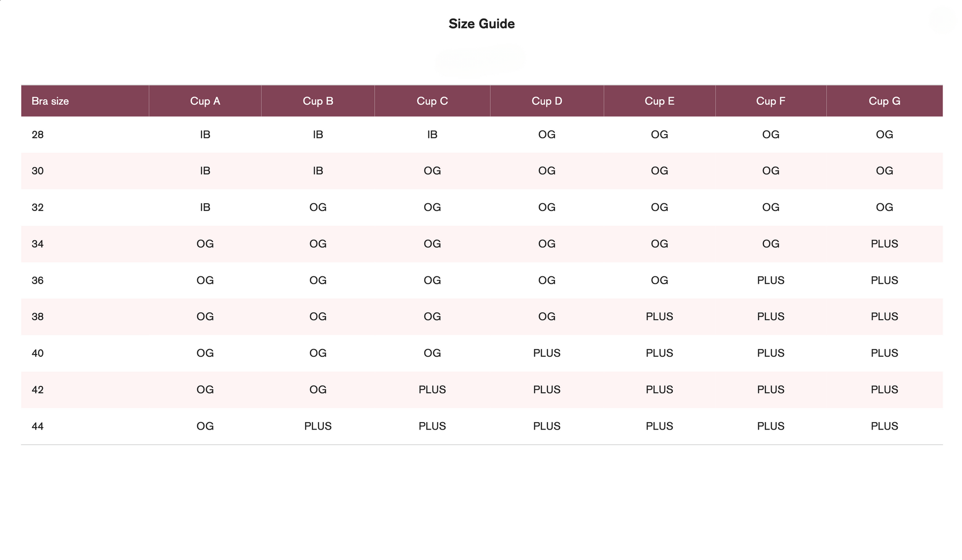Screen dimensions: 962x560
Task: Select the Cup D column header
Action: (547, 101)
